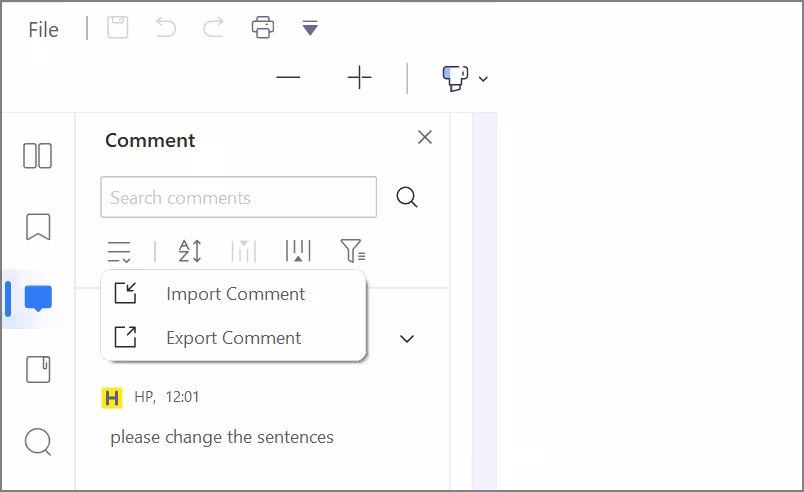Open the Attachment sidebar panel
The height and width of the screenshot is (492, 804).
click(38, 369)
